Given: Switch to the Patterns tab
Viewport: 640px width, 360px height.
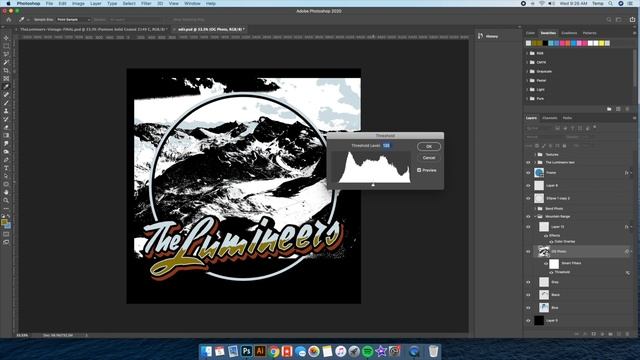Looking at the screenshot, I should (x=589, y=33).
